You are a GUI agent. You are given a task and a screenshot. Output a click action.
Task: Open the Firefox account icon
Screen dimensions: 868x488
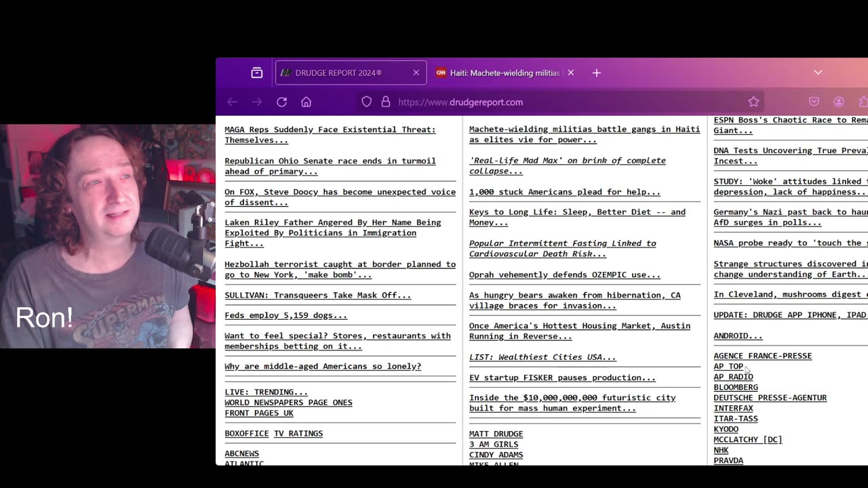point(839,102)
